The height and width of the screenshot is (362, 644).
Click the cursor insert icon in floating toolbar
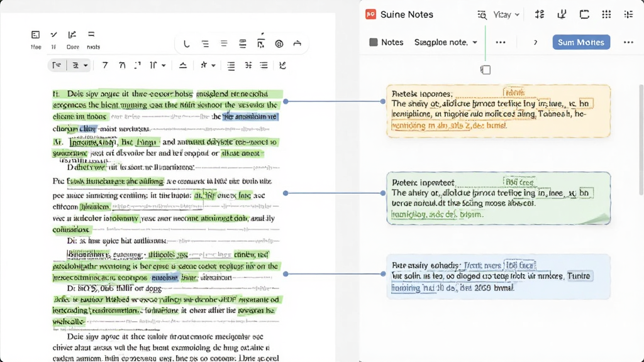point(261,43)
